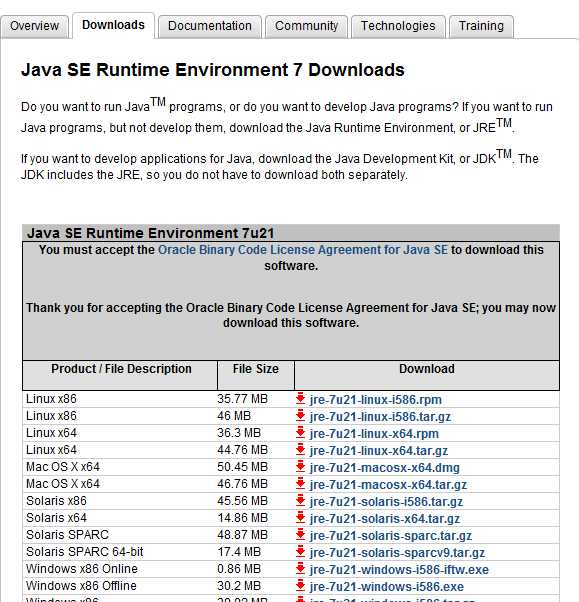
Task: Download jre-7u21-windows-i586.exe offline installer
Action: point(387,586)
